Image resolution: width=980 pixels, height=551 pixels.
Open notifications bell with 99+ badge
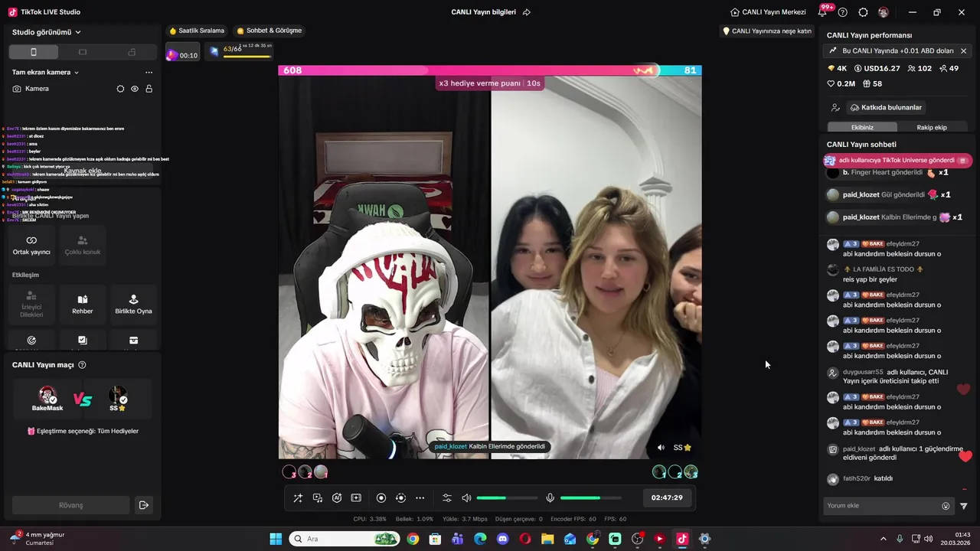(823, 12)
